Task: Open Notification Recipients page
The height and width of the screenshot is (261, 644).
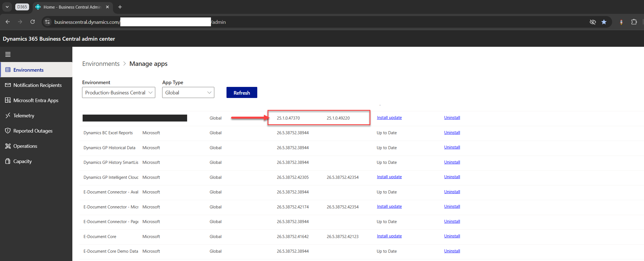Action: click(x=36, y=85)
